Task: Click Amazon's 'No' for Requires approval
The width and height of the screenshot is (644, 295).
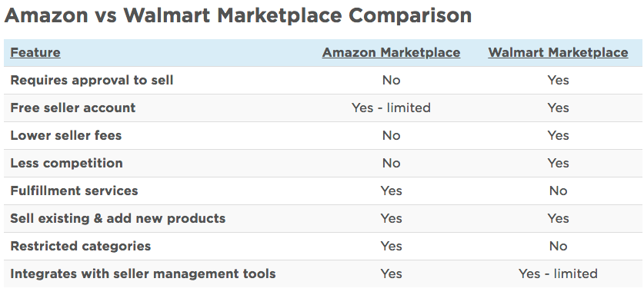Action: click(x=391, y=81)
